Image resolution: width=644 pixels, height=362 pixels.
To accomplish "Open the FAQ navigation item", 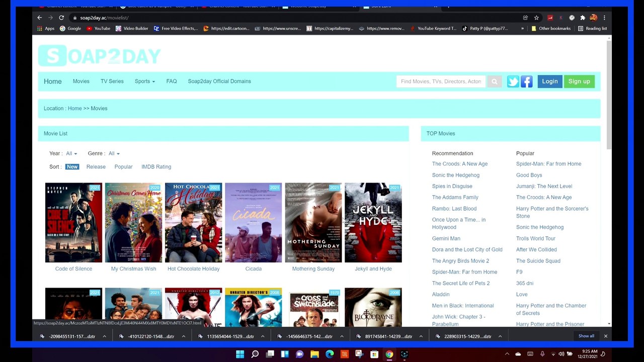I will [x=172, y=81].
